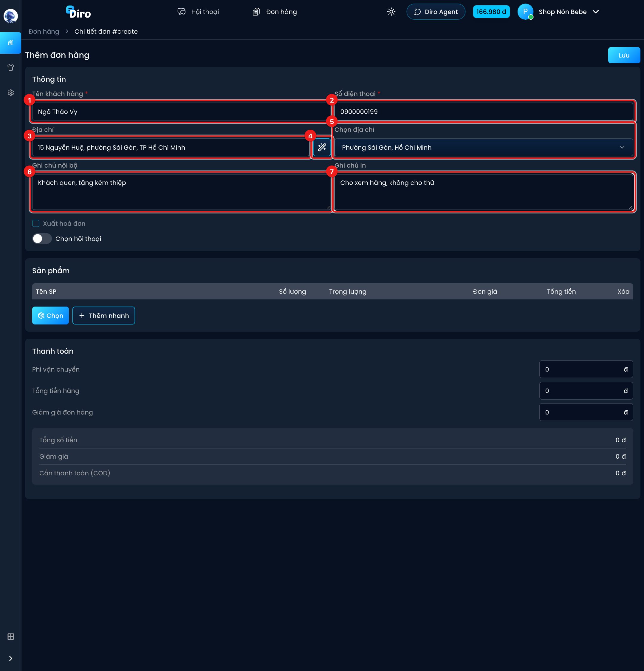The image size is (644, 671).
Task: Click the Chọn product button
Action: (50, 316)
